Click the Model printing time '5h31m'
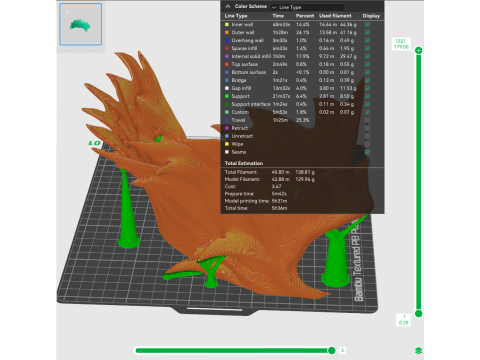The width and height of the screenshot is (480, 360). tap(279, 201)
